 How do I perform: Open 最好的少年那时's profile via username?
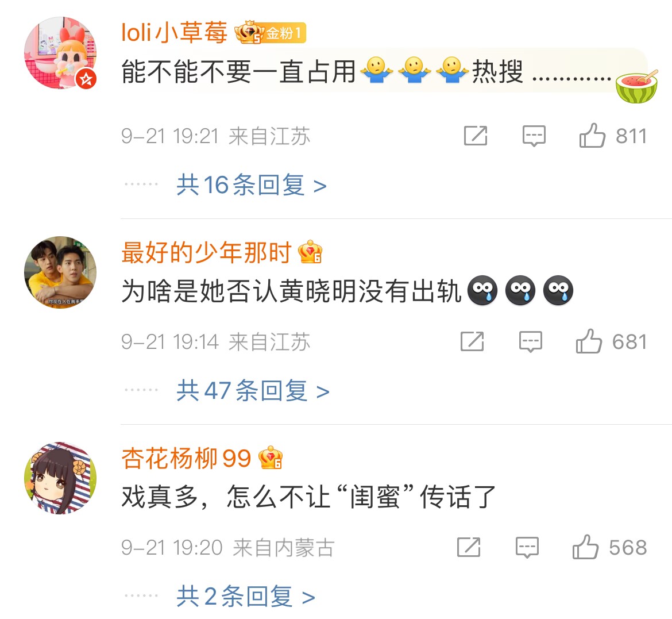click(x=206, y=252)
